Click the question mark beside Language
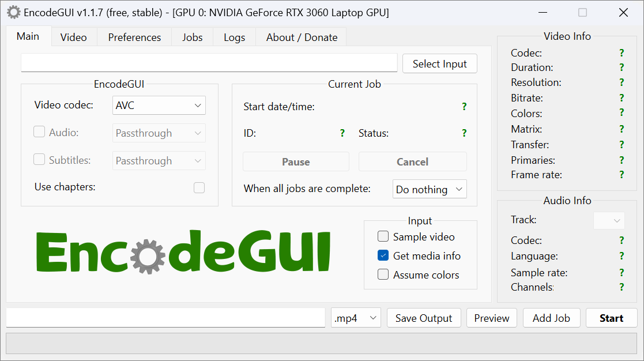 tap(622, 256)
